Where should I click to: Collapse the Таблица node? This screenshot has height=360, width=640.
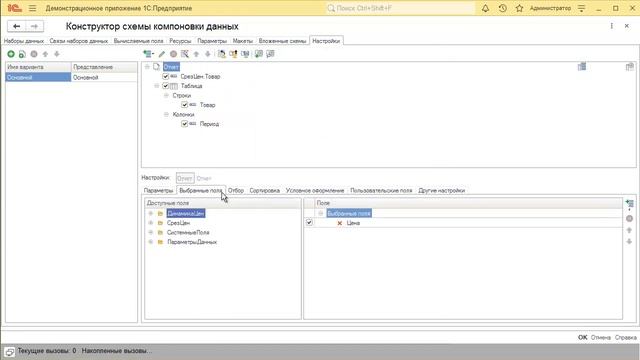[156, 86]
